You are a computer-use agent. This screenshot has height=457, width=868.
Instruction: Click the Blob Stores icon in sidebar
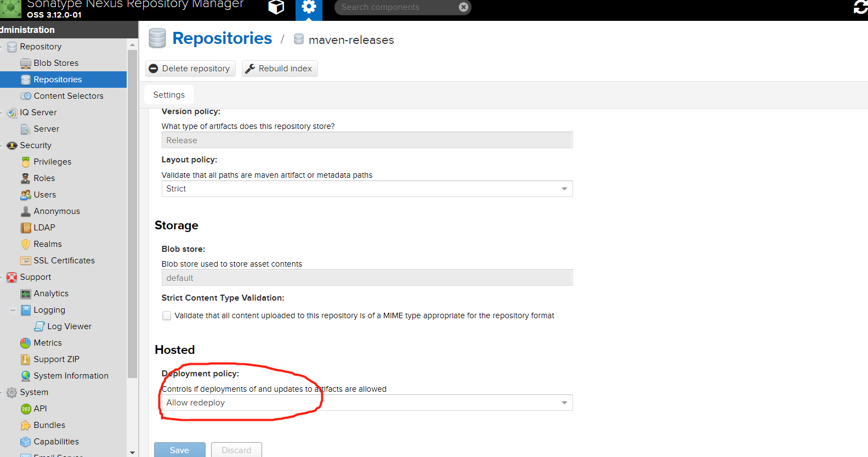(26, 63)
